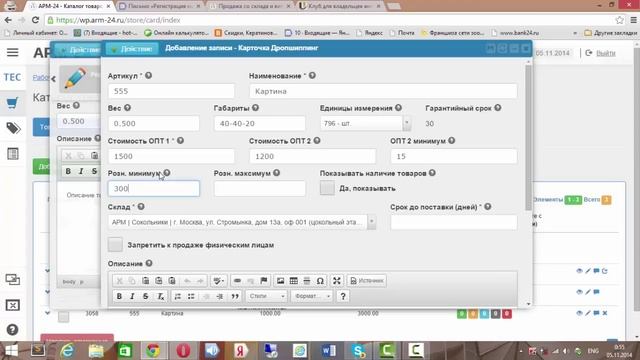
Task: Click the question mark icon in left sidebar bottom
Action: tap(13, 329)
